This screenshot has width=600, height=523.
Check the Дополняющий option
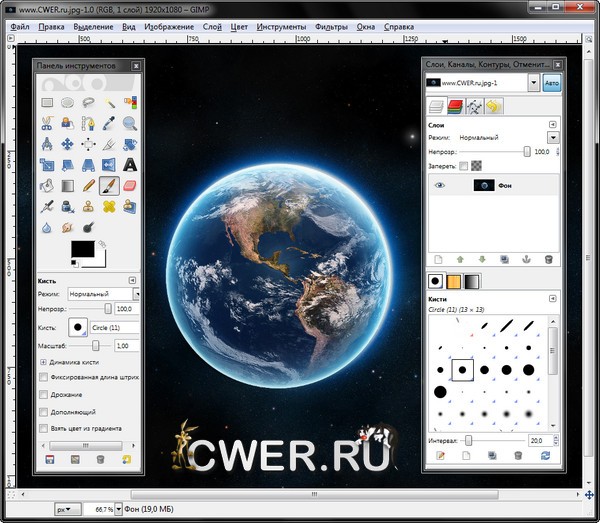tap(43, 411)
